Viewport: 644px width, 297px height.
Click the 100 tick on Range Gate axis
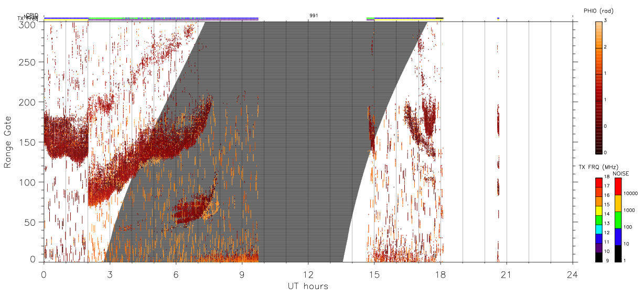click(x=28, y=182)
